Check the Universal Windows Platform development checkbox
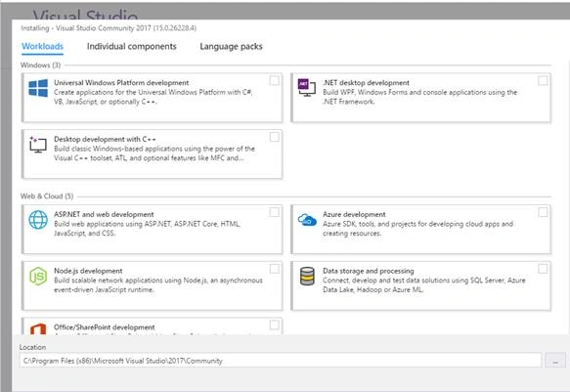This screenshot has height=392, width=570. (275, 81)
